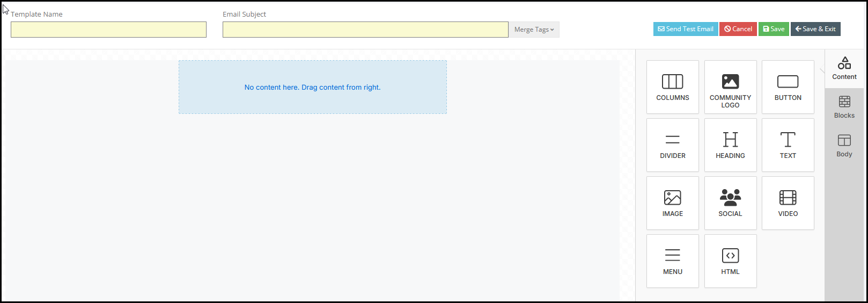The image size is (868, 303).
Task: Click the Send Test Email button
Action: 686,29
